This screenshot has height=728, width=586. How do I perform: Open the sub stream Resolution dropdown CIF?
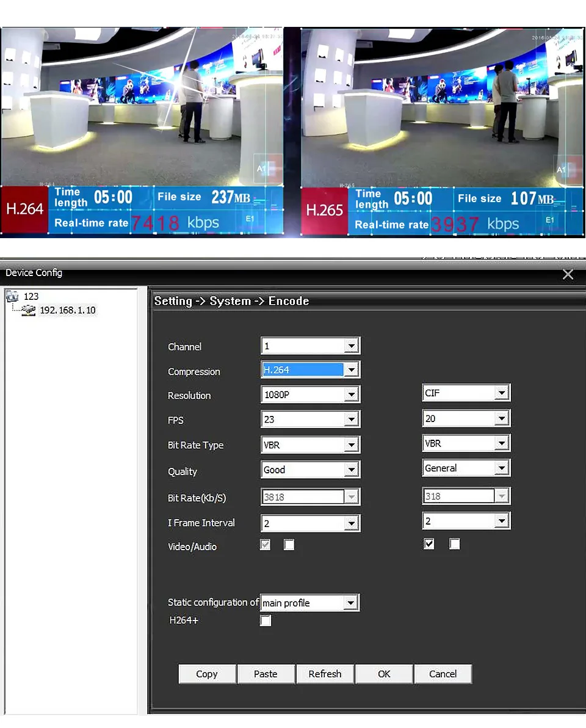coord(466,393)
